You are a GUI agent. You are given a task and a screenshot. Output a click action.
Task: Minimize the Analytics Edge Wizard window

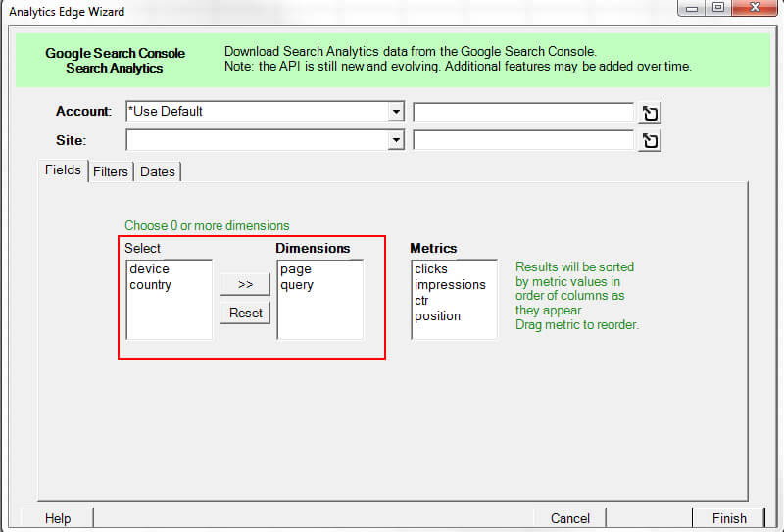pyautogui.click(x=692, y=8)
